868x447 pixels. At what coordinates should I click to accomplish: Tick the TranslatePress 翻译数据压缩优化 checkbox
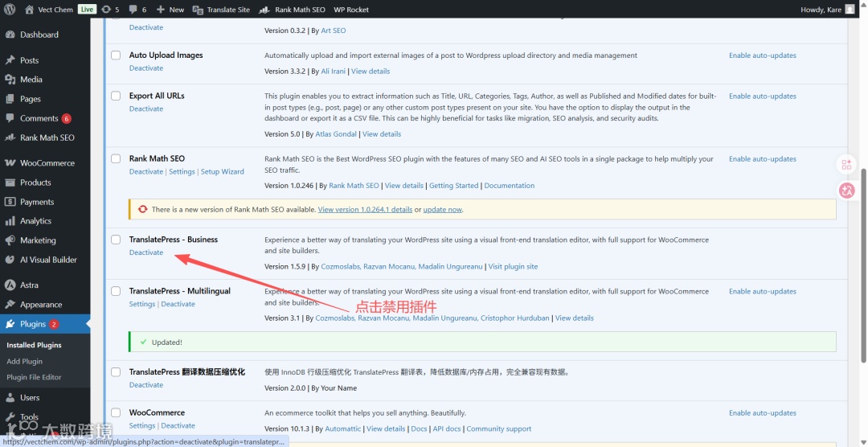tap(116, 371)
